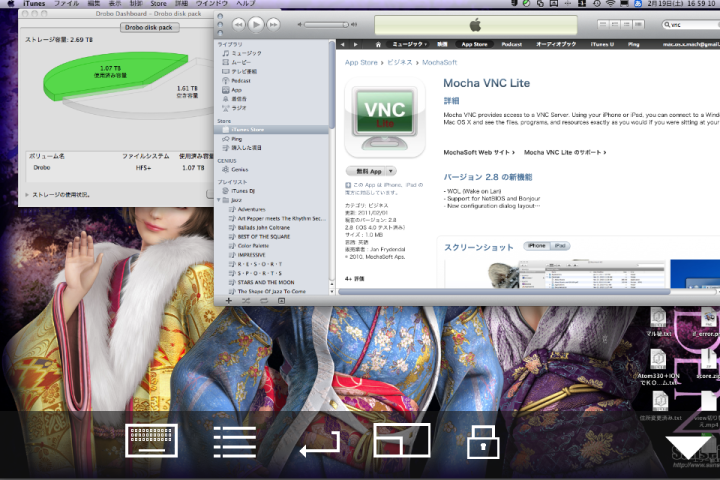Open the ミュージック dropdown in store bar
Image resolution: width=720 pixels, height=480 pixels.
[409, 45]
